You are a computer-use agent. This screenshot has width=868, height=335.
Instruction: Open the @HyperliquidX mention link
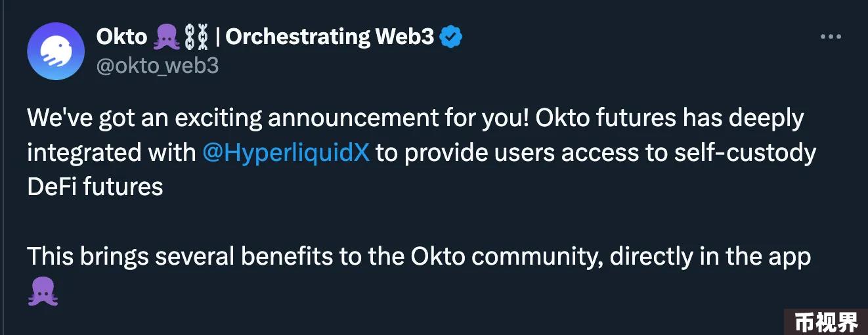(286, 152)
